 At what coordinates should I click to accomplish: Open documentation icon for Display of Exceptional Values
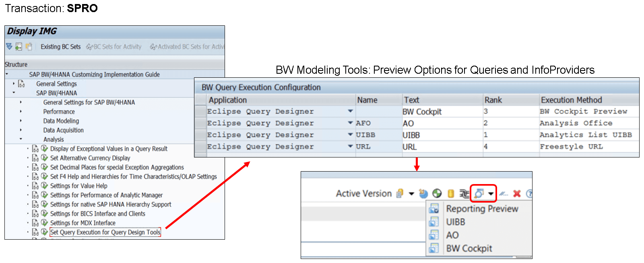coord(35,149)
